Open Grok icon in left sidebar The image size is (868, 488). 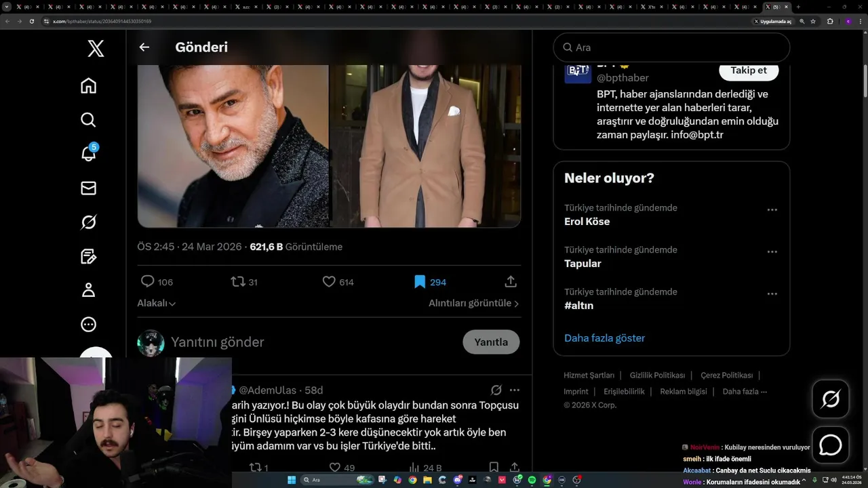pyautogui.click(x=88, y=222)
